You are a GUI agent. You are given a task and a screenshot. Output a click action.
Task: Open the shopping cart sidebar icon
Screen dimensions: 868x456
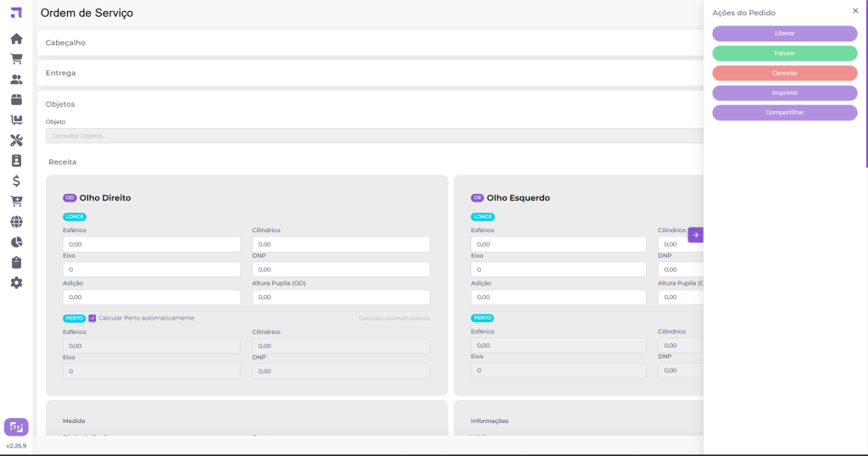click(16, 59)
